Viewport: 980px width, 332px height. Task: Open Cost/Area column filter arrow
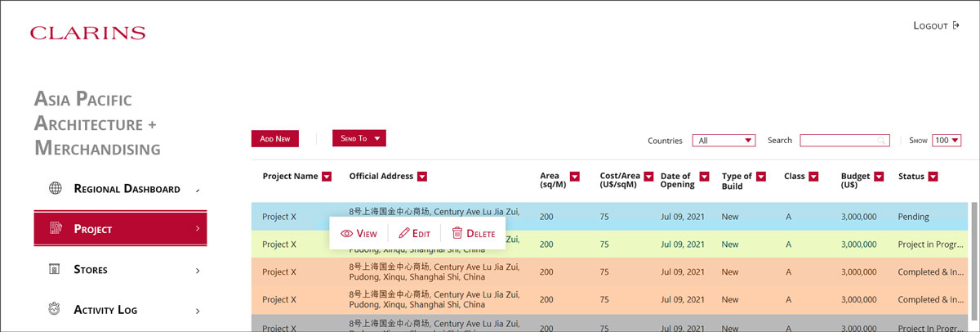(649, 177)
